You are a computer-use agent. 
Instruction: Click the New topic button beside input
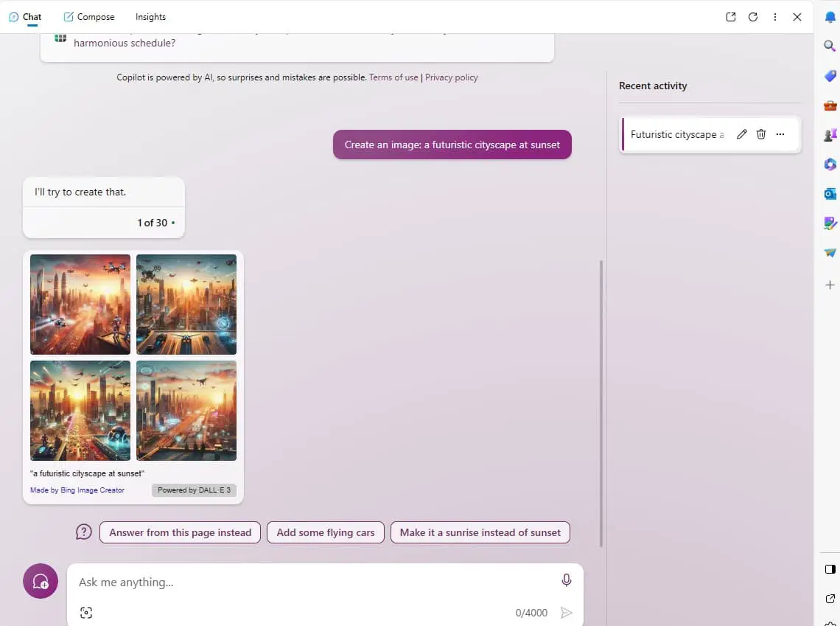click(41, 581)
